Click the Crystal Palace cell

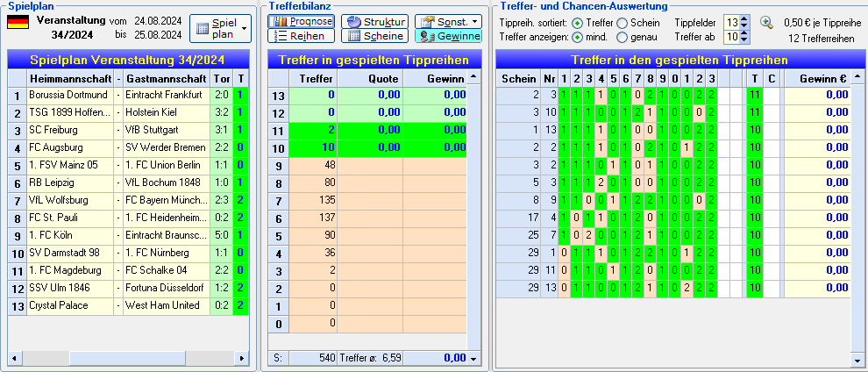click(70, 305)
